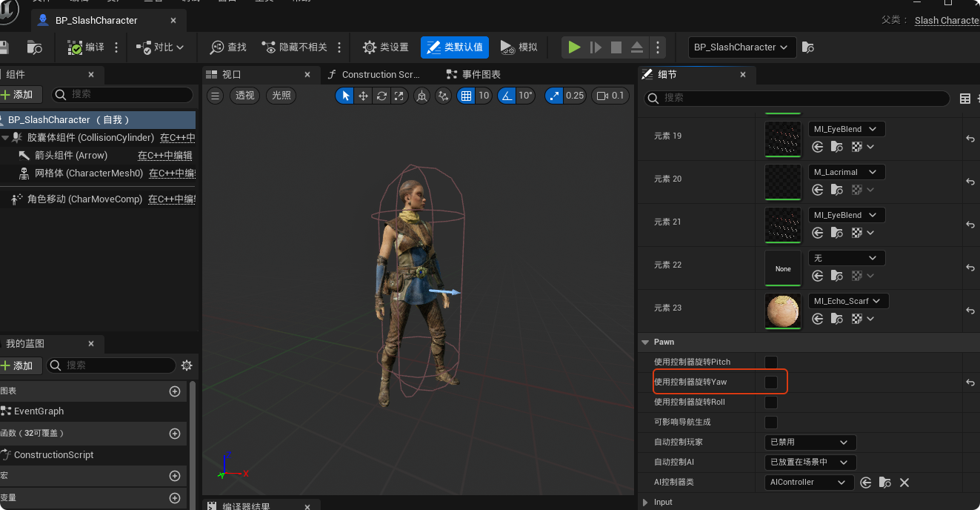The width and height of the screenshot is (980, 510).
Task: Focus the My Blueprint search field
Action: (111, 365)
